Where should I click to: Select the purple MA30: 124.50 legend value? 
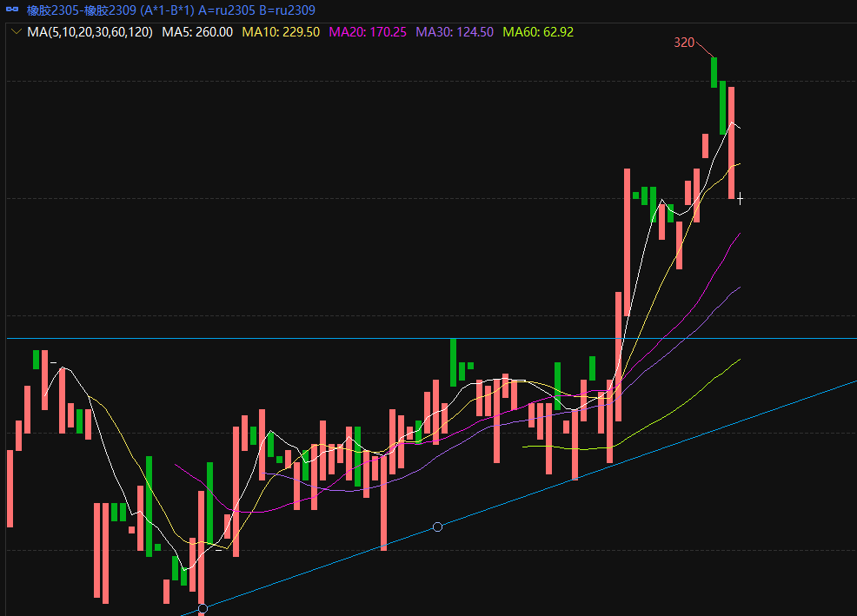(x=455, y=32)
